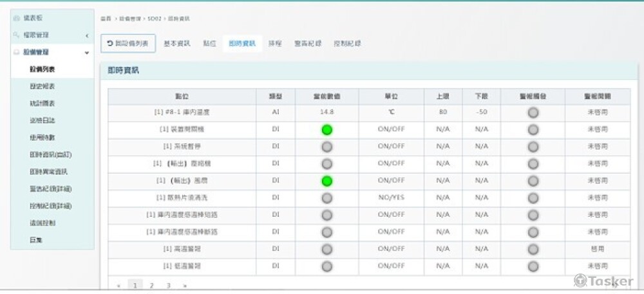Screen dimensions: 644x294
Task: Click upper limit value 80
Action: coord(443,112)
